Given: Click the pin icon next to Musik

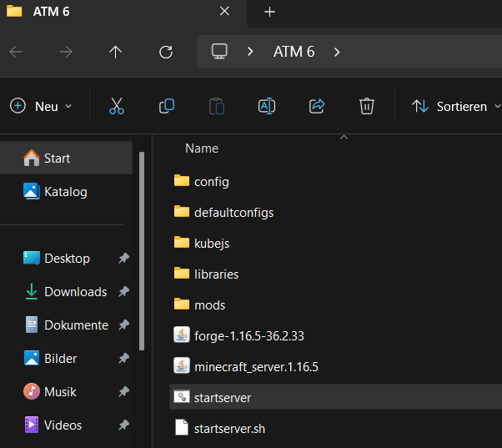Looking at the screenshot, I should pos(124,391).
